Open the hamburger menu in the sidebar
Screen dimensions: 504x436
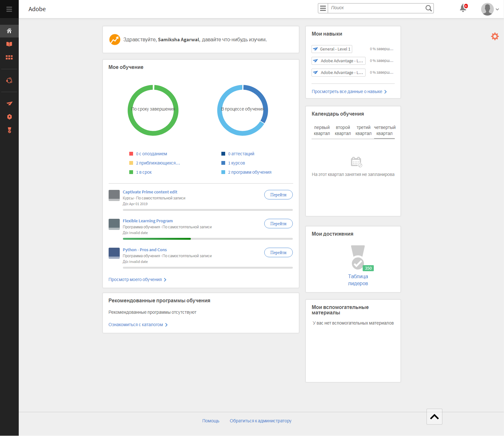[9, 9]
